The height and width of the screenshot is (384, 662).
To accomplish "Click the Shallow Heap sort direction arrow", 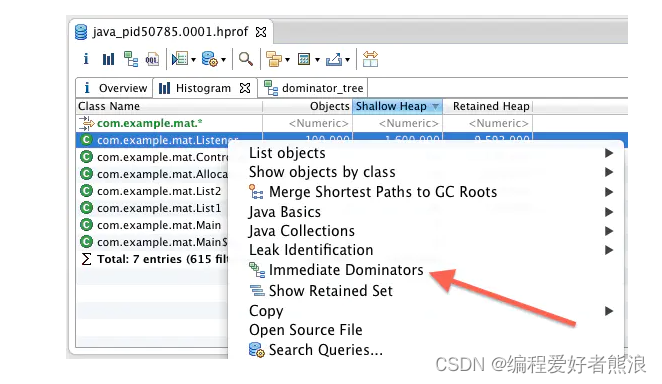I will (435, 106).
